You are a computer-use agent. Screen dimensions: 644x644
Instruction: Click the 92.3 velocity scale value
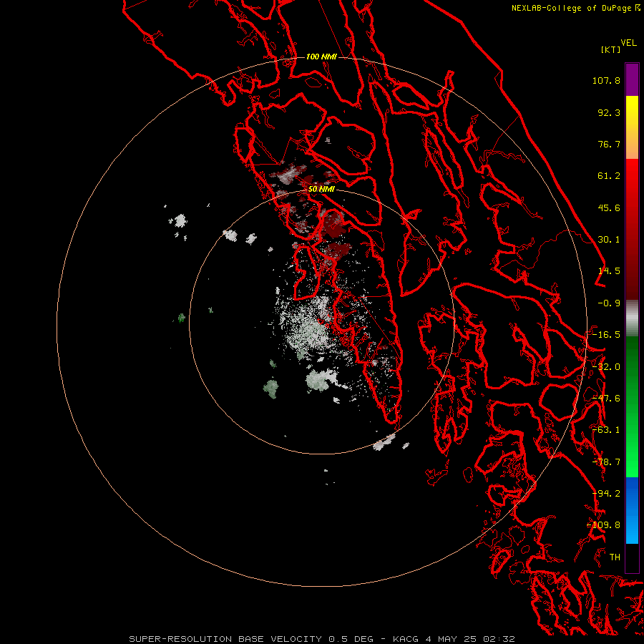pyautogui.click(x=609, y=112)
